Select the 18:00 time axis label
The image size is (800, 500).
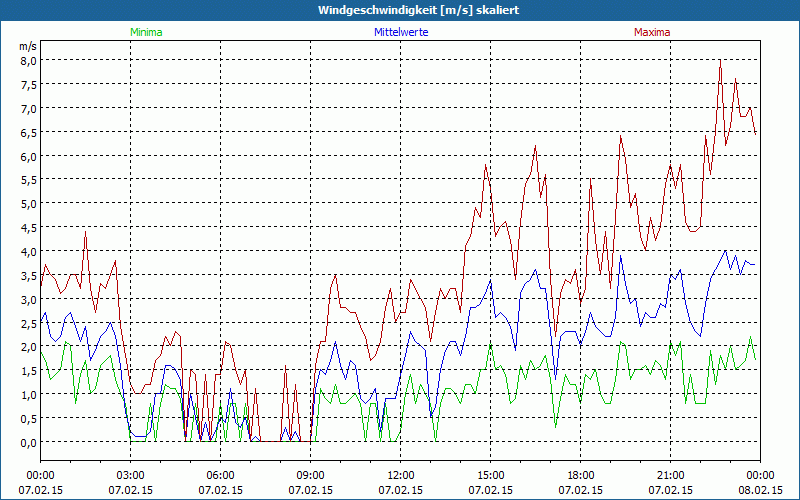[x=581, y=475]
